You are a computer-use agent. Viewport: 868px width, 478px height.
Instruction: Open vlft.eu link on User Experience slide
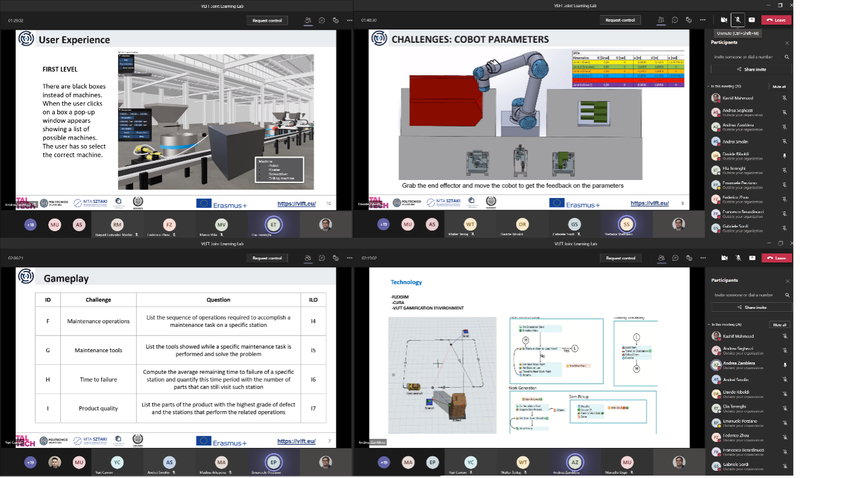click(x=296, y=204)
